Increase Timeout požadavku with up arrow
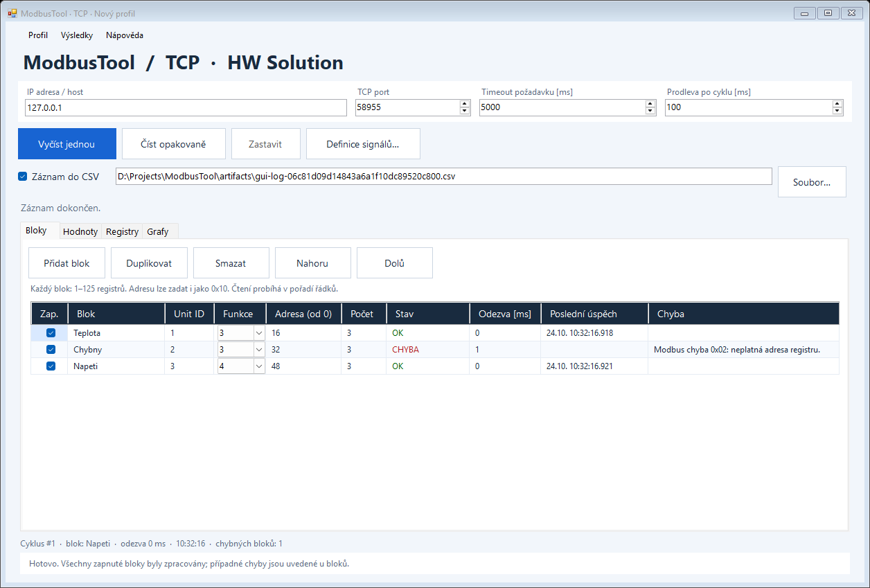Screen dimensions: 870x588 coord(650,104)
